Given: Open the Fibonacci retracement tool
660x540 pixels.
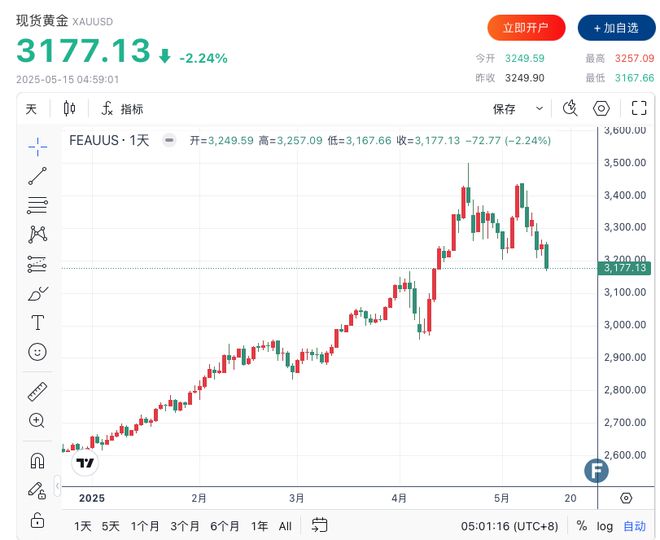Looking at the screenshot, I should pos(37,205).
